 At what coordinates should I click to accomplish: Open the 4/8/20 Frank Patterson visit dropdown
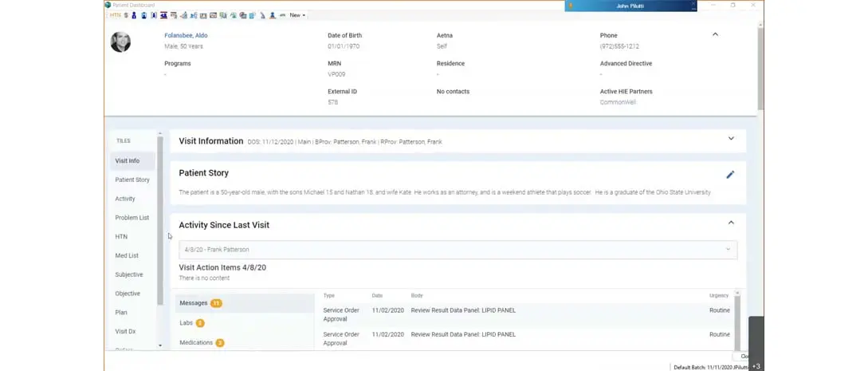coord(458,250)
